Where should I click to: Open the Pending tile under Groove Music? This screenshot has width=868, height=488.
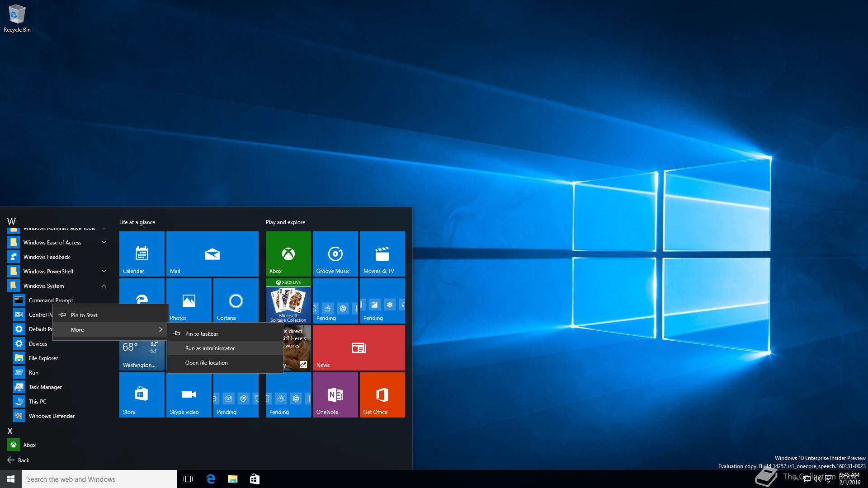[335, 300]
